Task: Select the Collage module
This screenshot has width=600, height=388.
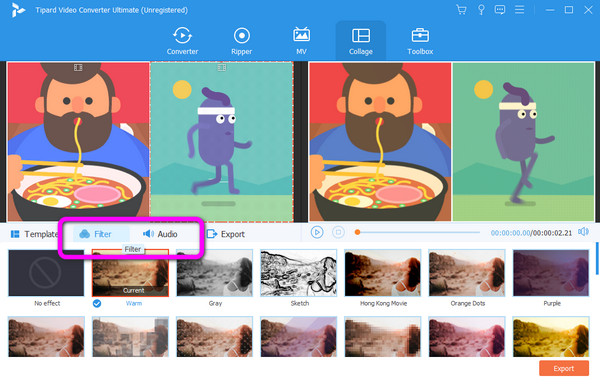Action: [x=360, y=41]
